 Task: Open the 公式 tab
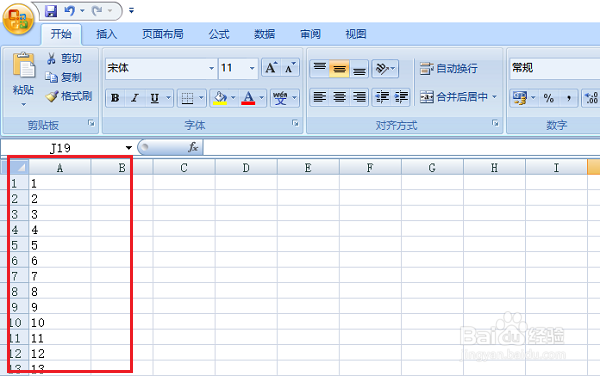[219, 34]
